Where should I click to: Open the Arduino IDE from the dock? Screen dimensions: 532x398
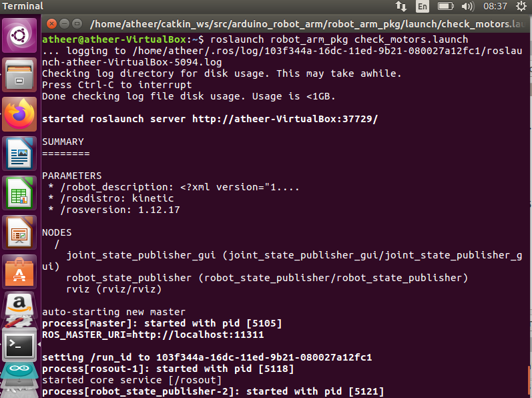tap(19, 370)
